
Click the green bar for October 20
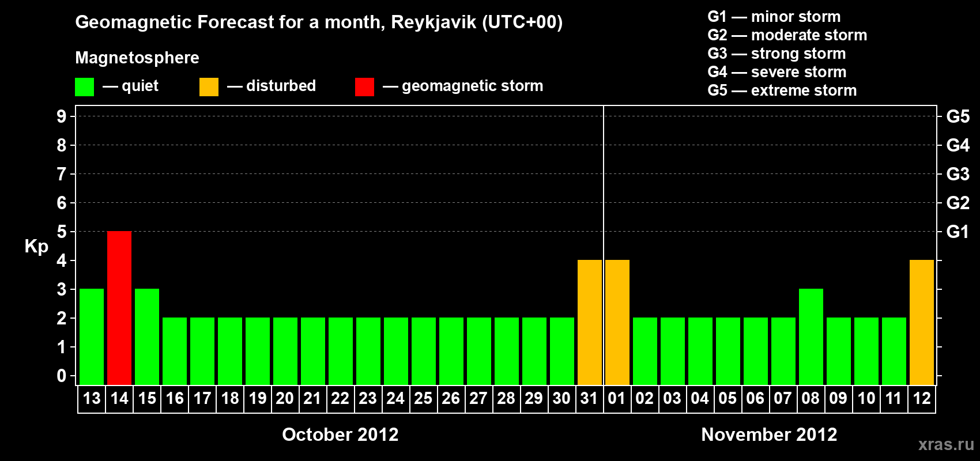pyautogui.click(x=285, y=352)
